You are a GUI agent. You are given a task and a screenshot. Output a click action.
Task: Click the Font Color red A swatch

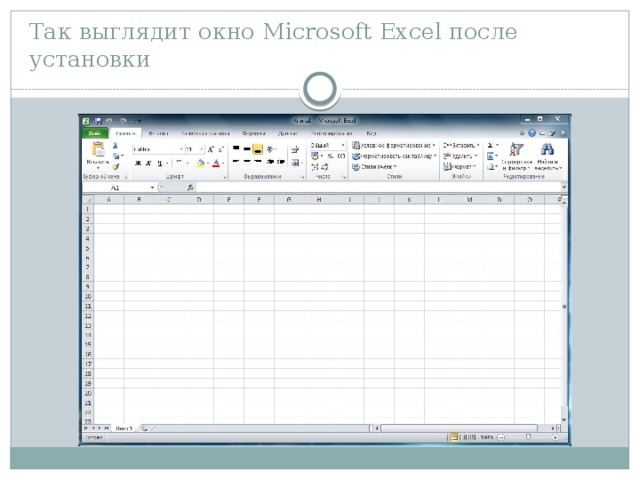coord(216,163)
